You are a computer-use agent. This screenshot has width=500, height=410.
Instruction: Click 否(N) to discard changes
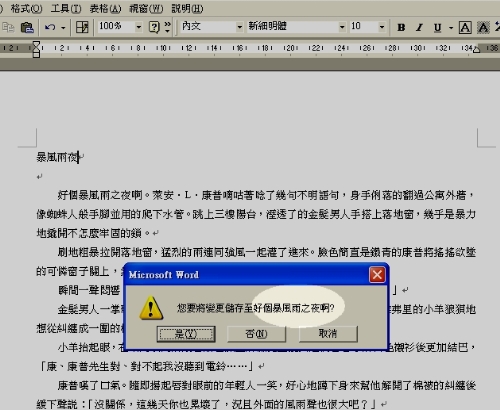tap(256, 334)
